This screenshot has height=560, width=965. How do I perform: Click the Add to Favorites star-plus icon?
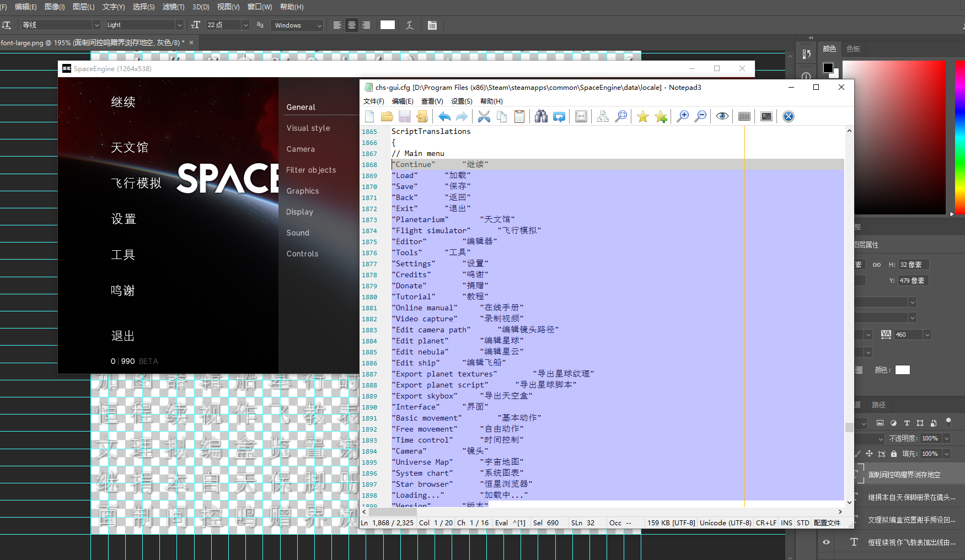coord(661,116)
